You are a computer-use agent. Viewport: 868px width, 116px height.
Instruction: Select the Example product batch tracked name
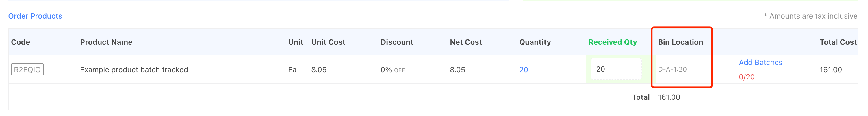(134, 70)
